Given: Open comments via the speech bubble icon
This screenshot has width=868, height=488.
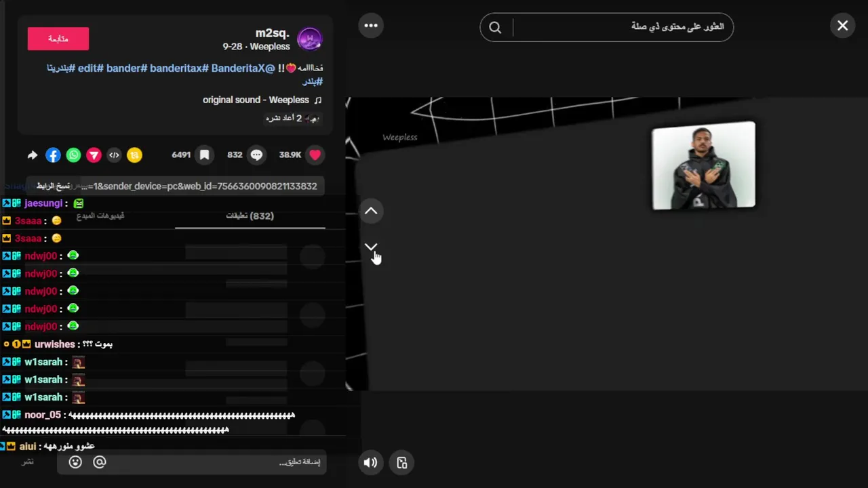Looking at the screenshot, I should click(256, 155).
